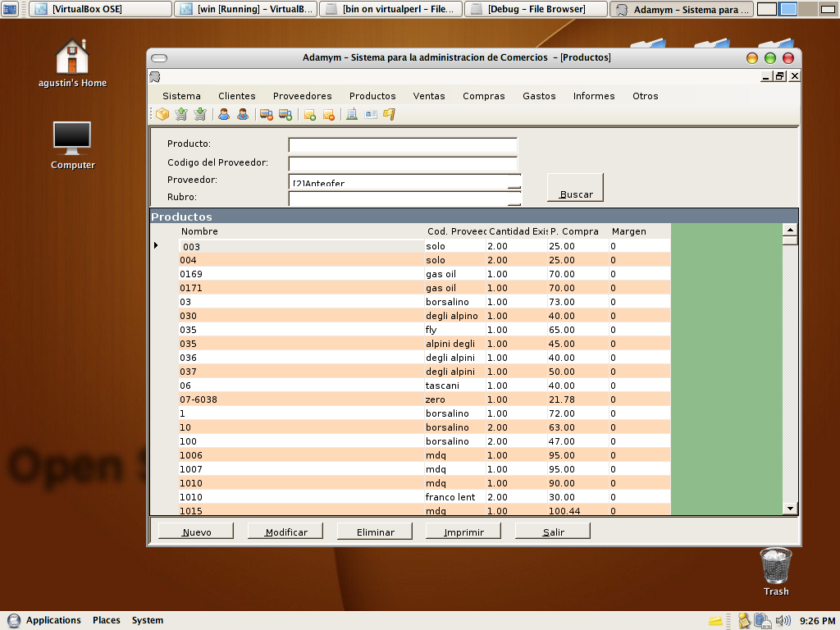Click the products list scroll-down arrow
840x630 pixels.
(790, 509)
